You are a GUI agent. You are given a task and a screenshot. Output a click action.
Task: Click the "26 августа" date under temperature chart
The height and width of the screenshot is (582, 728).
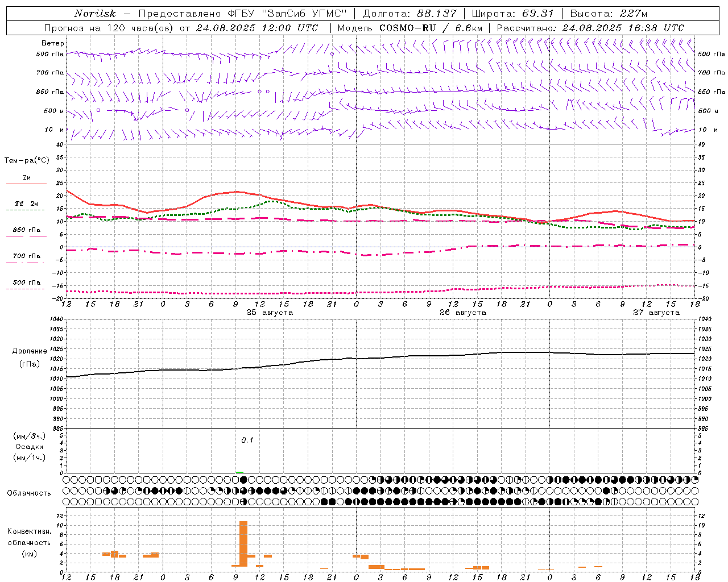pos(463,313)
